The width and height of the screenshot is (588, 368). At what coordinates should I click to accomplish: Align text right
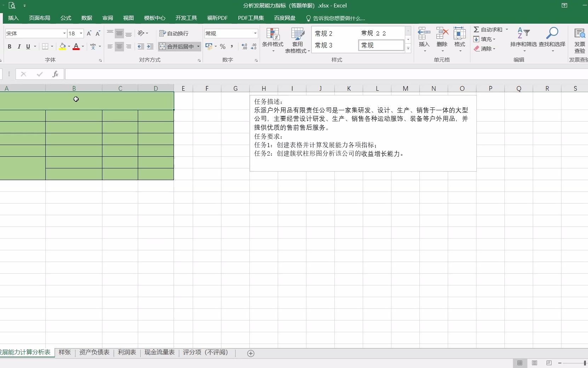point(129,46)
